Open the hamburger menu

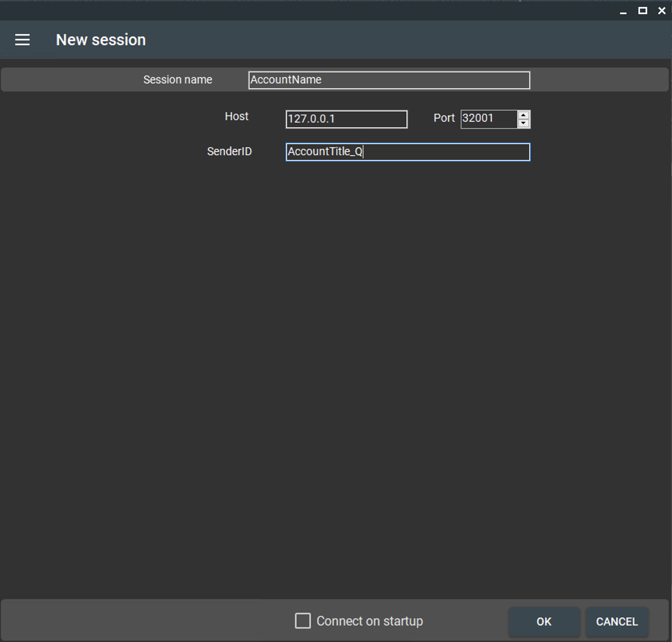point(22,40)
